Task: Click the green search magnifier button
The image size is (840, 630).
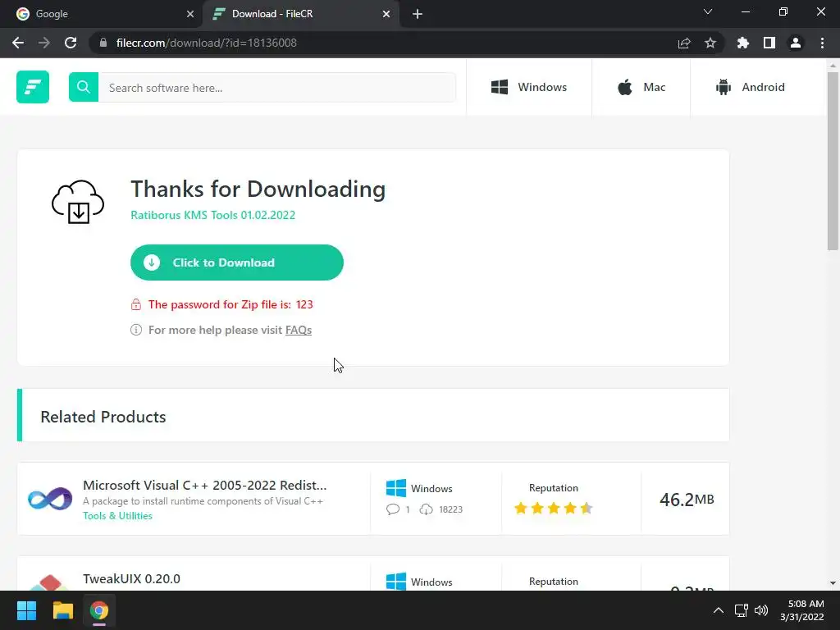Action: [84, 87]
